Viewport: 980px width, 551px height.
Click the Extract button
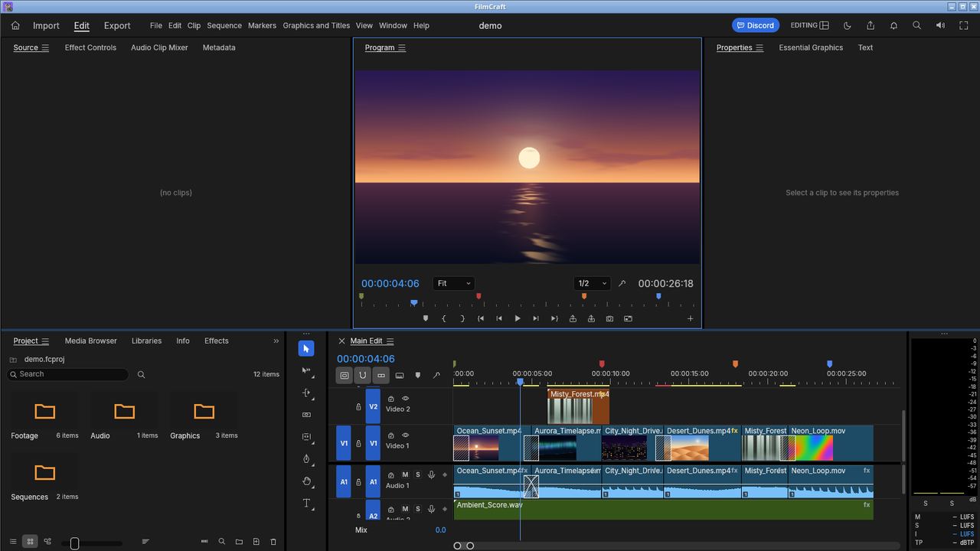pyautogui.click(x=591, y=318)
